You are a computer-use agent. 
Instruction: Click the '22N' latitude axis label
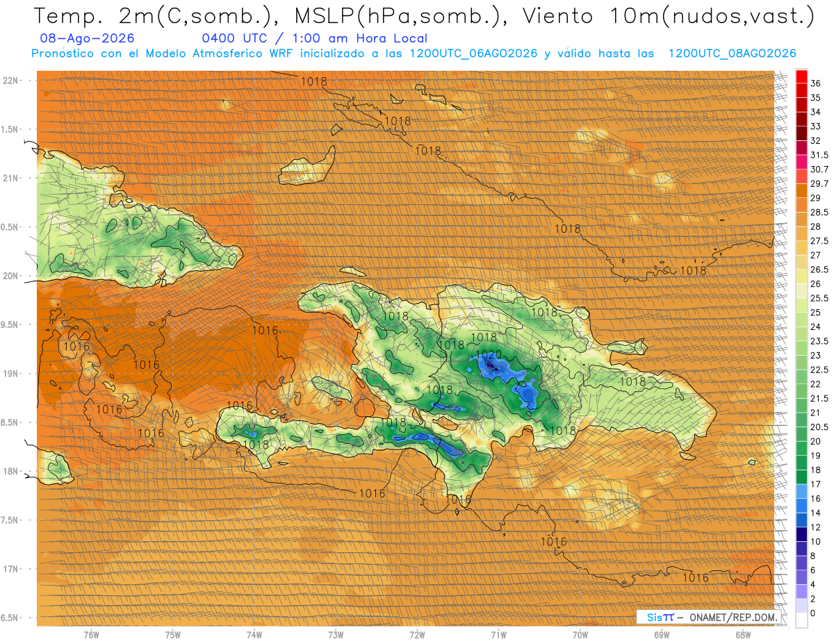click(12, 80)
